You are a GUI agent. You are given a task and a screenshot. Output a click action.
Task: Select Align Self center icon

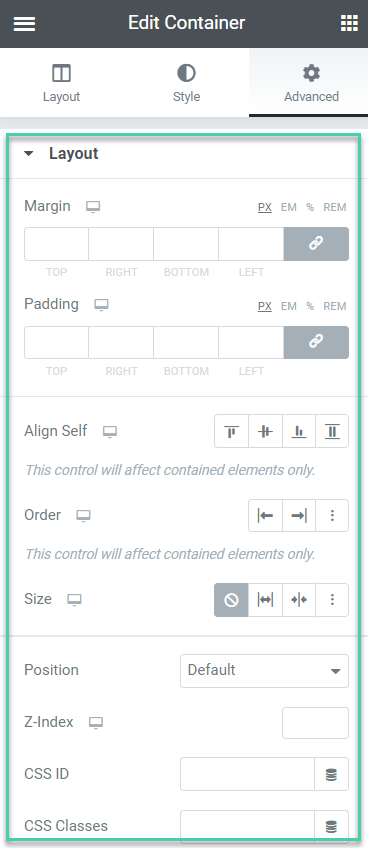click(265, 431)
